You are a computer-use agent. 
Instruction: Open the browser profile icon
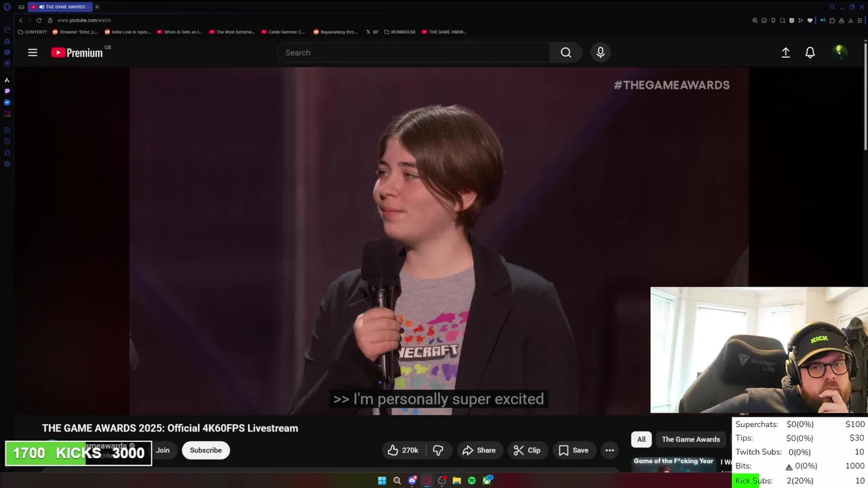click(842, 20)
